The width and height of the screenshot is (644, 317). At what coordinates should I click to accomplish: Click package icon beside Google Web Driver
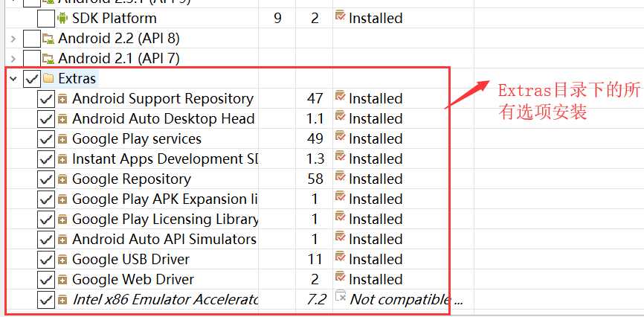tap(62, 280)
